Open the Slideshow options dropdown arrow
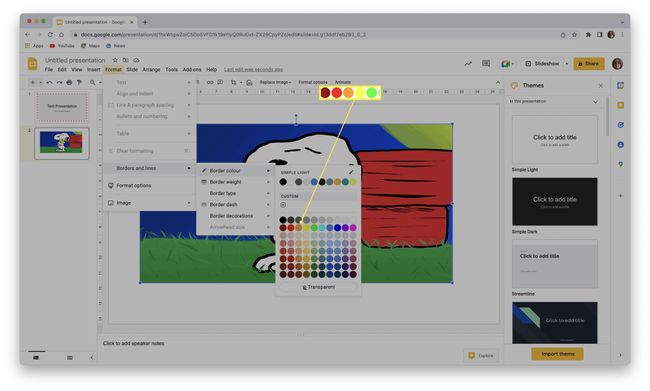The height and width of the screenshot is (391, 650). point(567,64)
